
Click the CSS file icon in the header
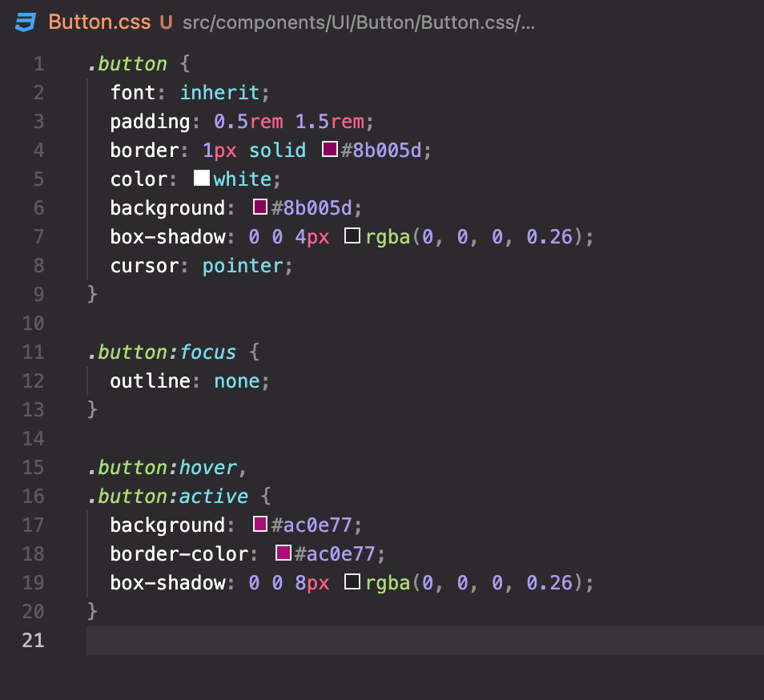pos(26,22)
